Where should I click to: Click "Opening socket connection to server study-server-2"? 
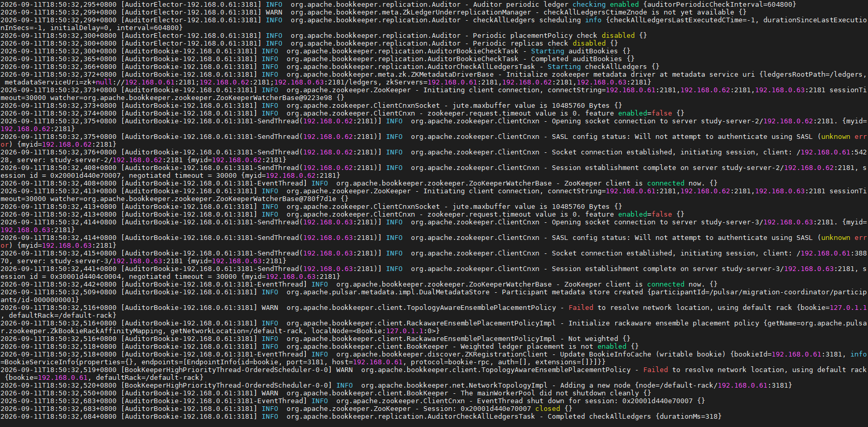(x=656, y=121)
